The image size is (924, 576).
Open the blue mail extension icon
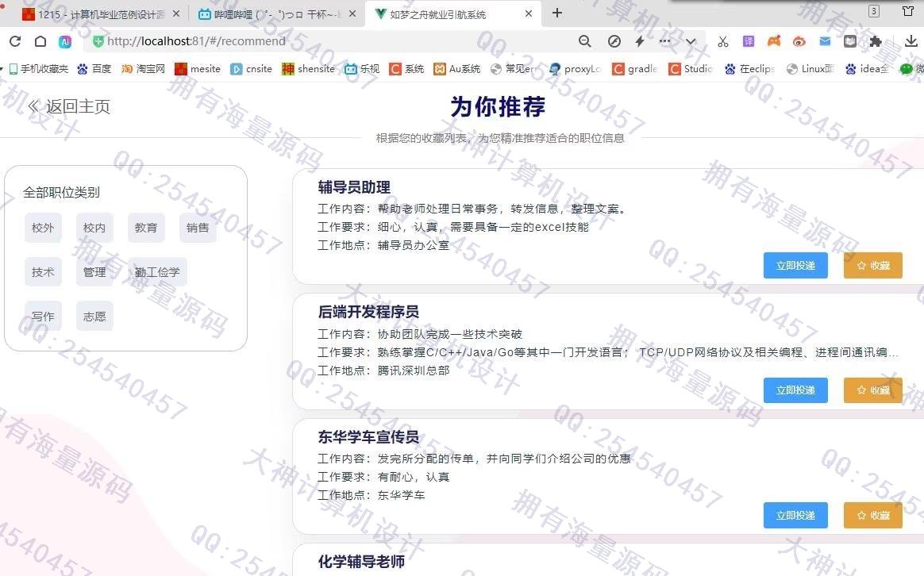pos(825,41)
